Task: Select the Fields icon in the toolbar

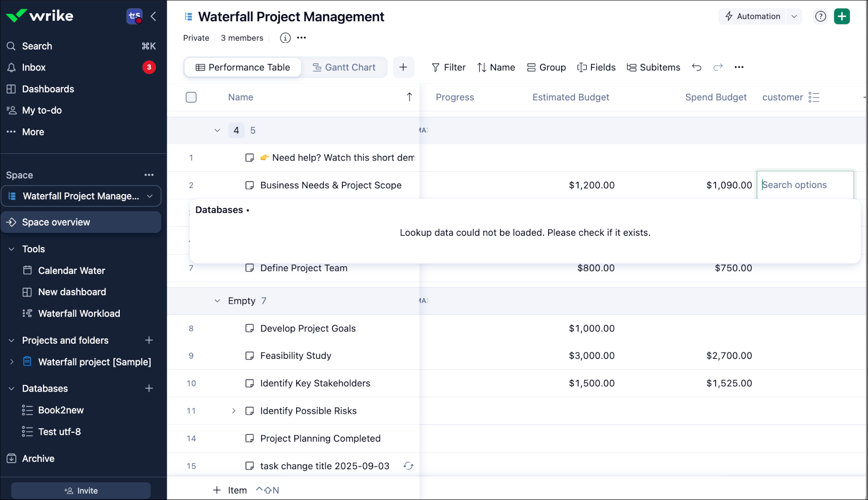Action: tap(582, 68)
